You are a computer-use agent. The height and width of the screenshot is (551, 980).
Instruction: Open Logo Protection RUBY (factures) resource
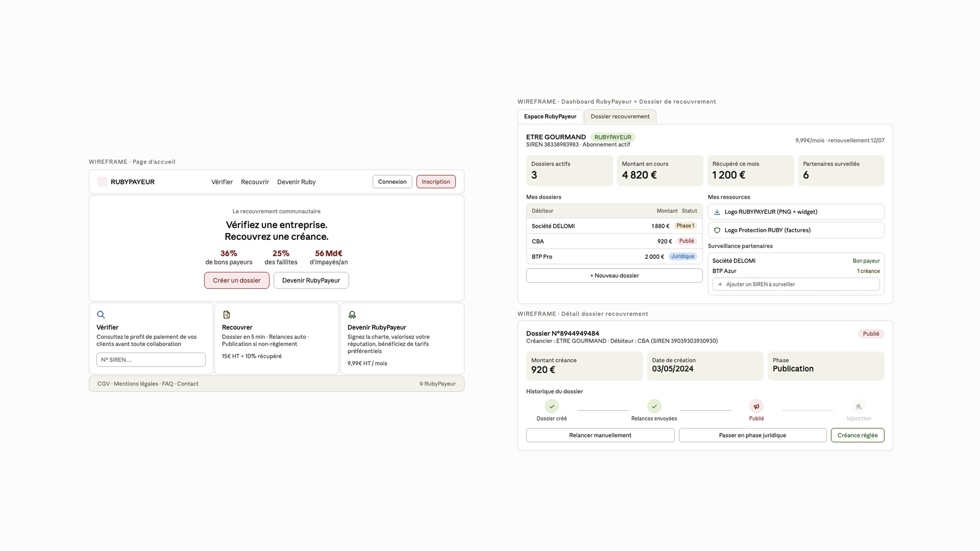pos(796,230)
